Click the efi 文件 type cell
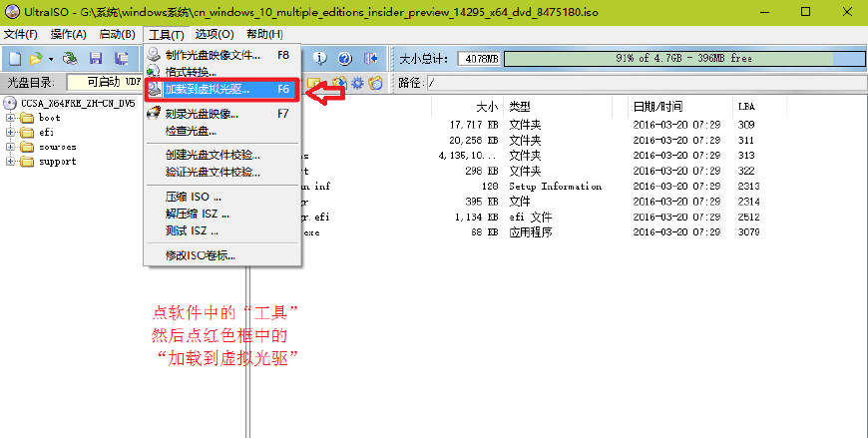This screenshot has height=438, width=868. pyautogui.click(x=531, y=217)
